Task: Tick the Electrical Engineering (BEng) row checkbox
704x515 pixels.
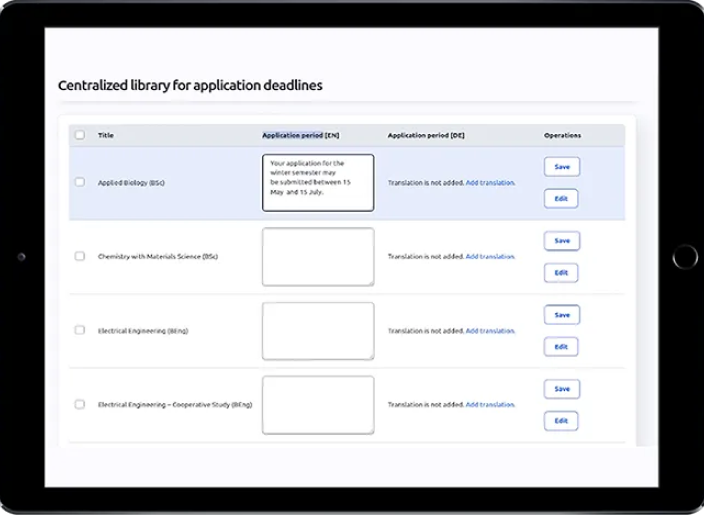Action: [80, 330]
